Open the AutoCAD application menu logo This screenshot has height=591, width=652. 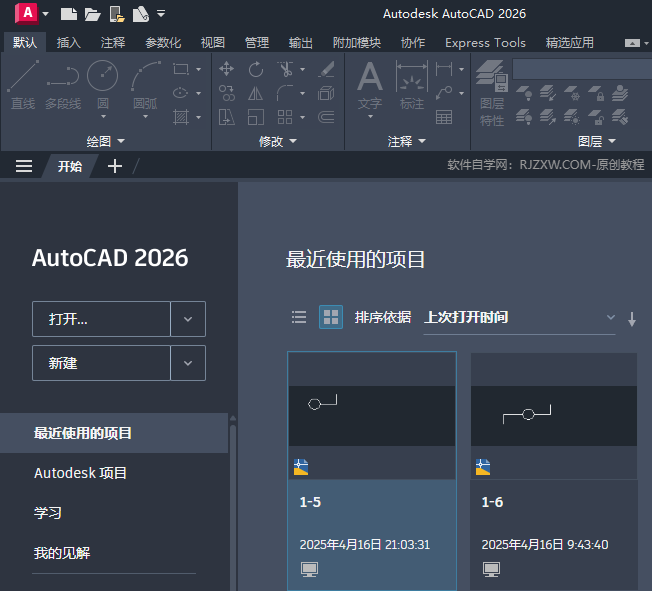coord(27,13)
